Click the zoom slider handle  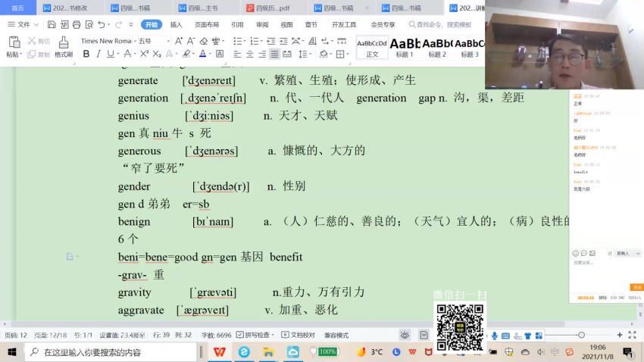(581, 335)
